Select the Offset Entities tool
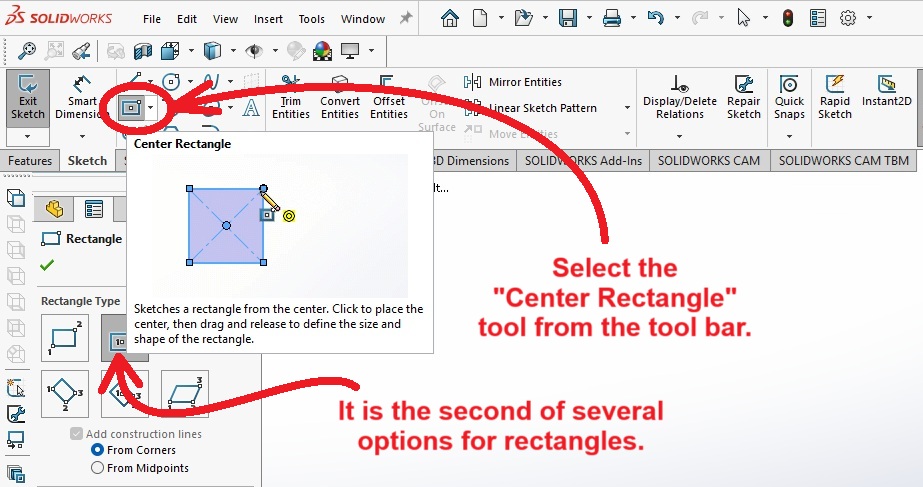This screenshot has width=923, height=487. pos(389,98)
